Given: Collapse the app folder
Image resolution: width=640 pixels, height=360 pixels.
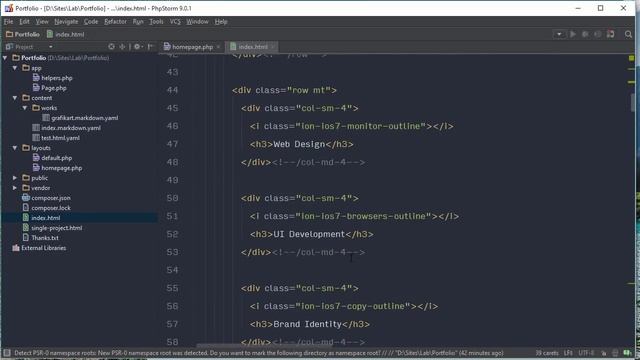Looking at the screenshot, I should (x=15, y=68).
